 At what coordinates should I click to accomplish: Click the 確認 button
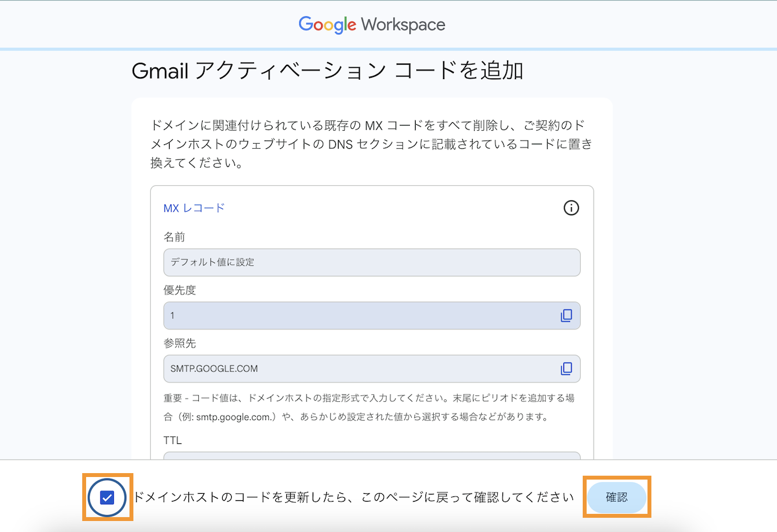[x=616, y=498]
